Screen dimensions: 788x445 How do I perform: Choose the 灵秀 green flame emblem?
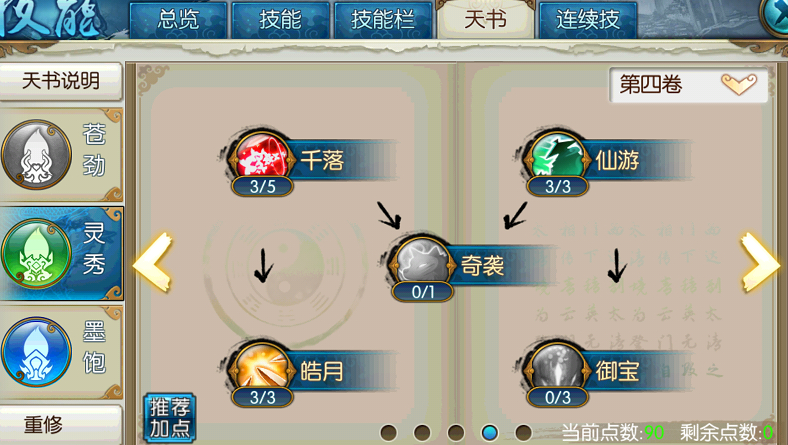point(36,253)
